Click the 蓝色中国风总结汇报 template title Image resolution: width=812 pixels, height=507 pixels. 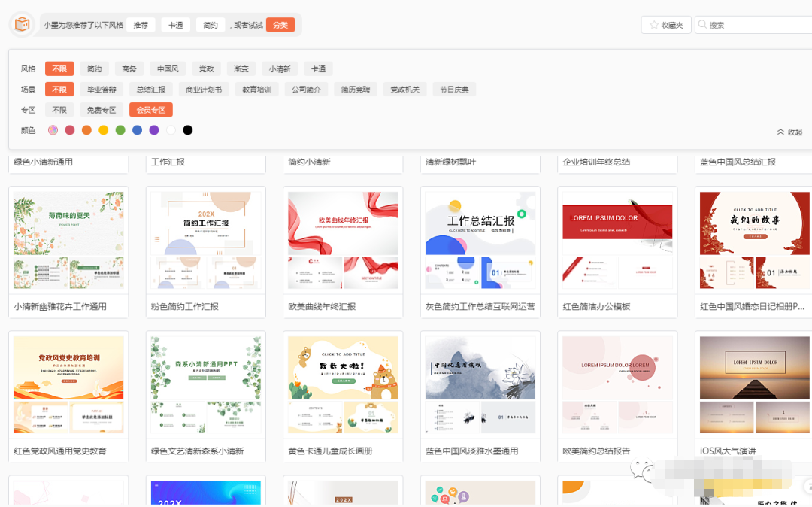coord(738,162)
